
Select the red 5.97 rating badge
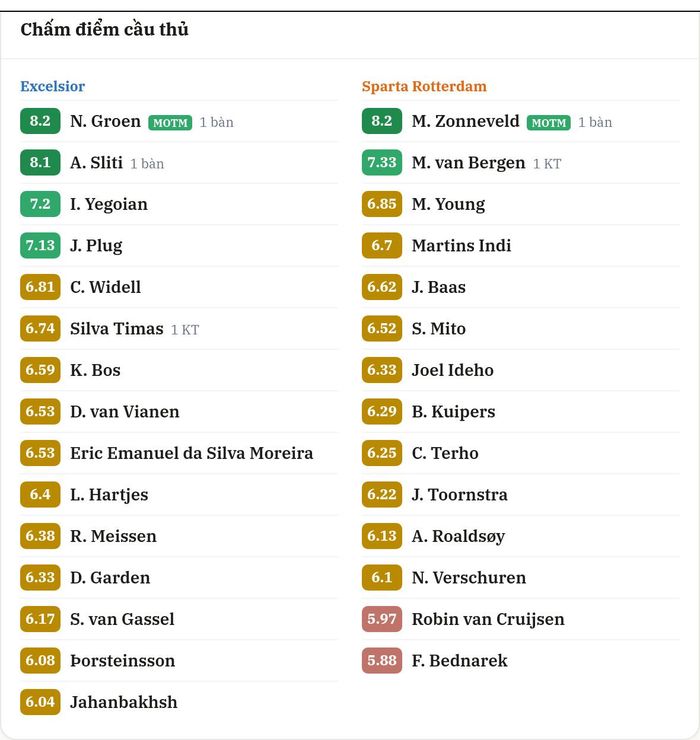(x=382, y=619)
